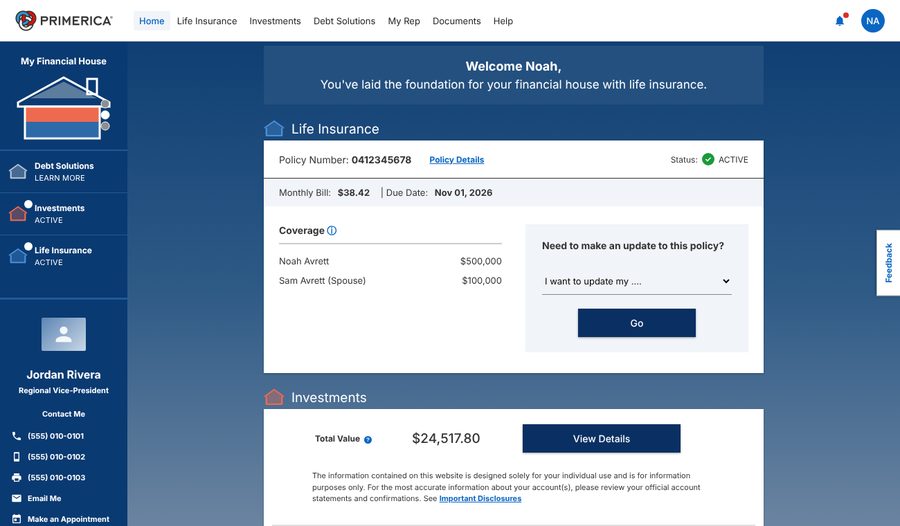Select Life Insurance Active in sidebar
The height and width of the screenshot is (526, 900).
coord(64,256)
